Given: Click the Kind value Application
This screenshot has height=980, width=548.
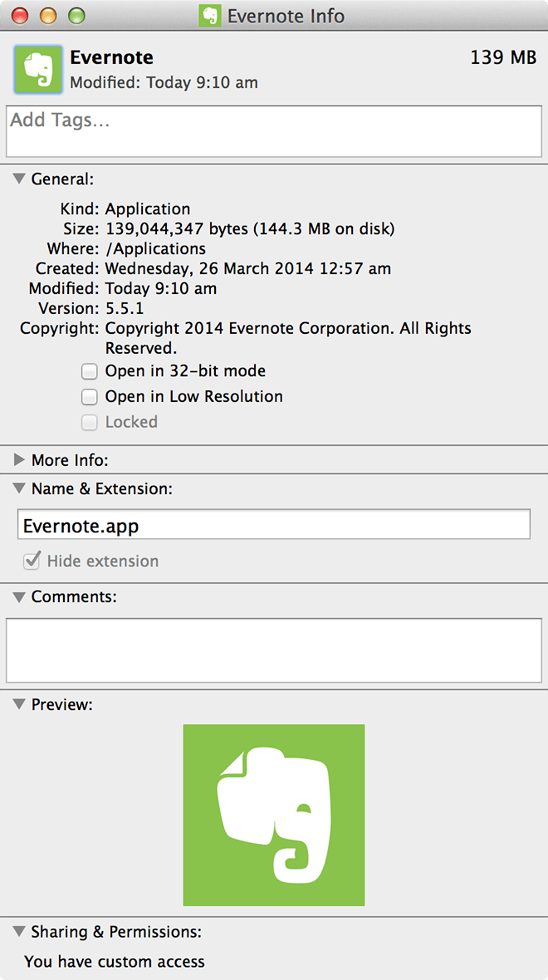Looking at the screenshot, I should pyautogui.click(x=148, y=208).
